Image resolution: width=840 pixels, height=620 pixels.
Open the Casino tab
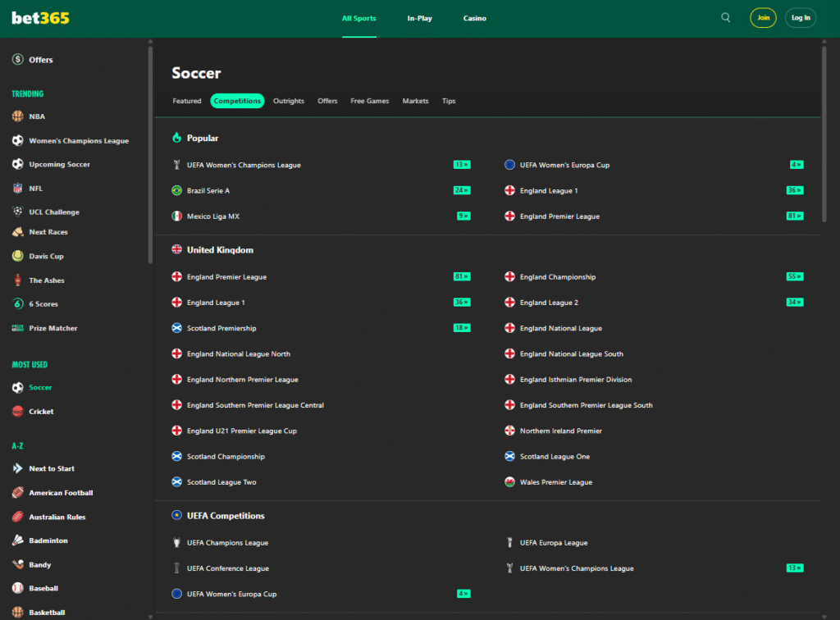[474, 17]
